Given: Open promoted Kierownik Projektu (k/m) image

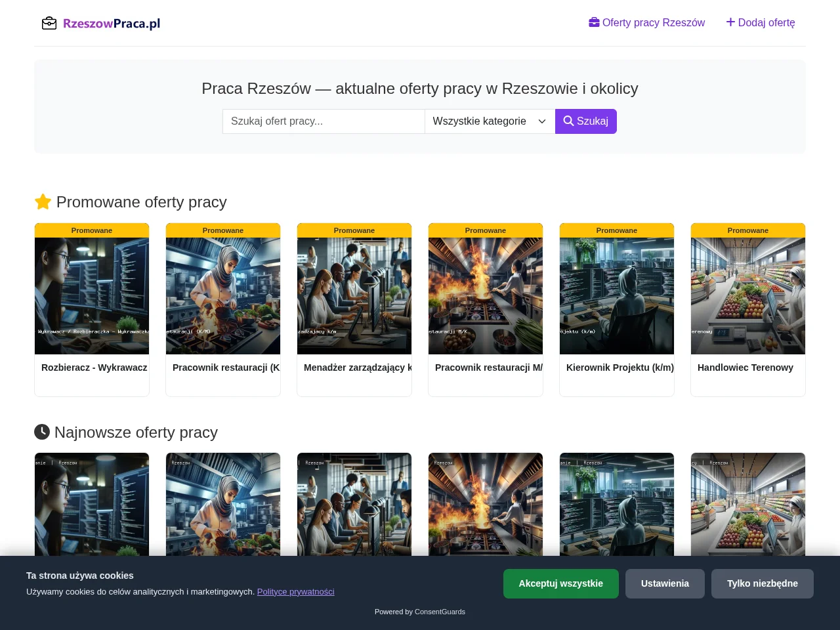Looking at the screenshot, I should point(617,296).
